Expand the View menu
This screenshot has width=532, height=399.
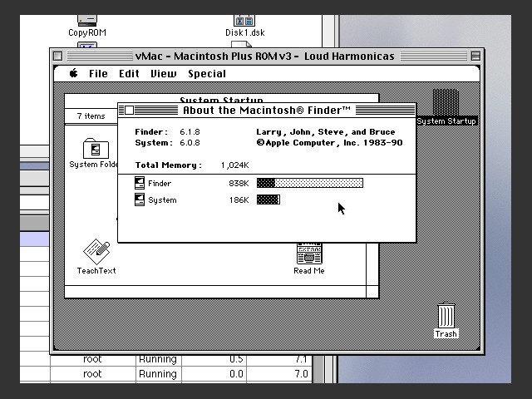[163, 73]
